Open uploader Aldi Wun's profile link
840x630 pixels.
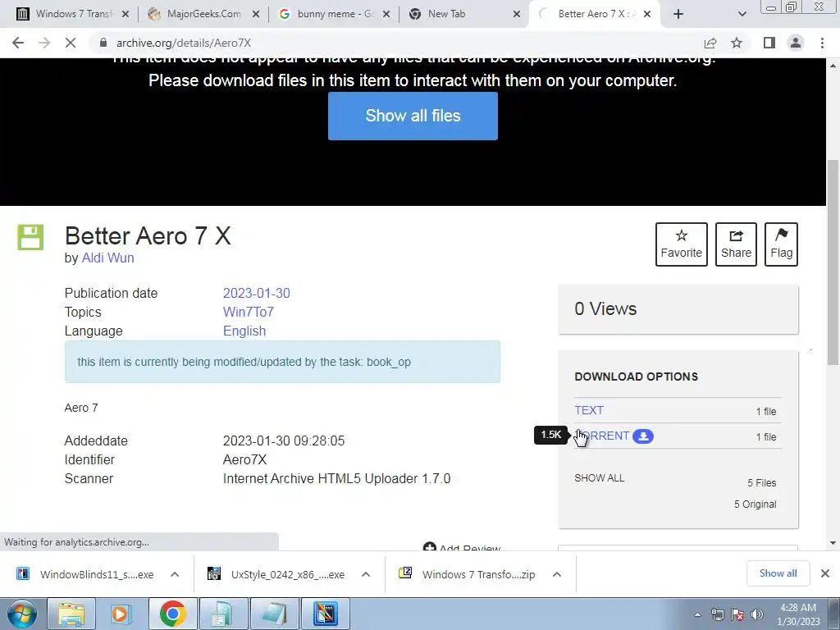point(107,258)
